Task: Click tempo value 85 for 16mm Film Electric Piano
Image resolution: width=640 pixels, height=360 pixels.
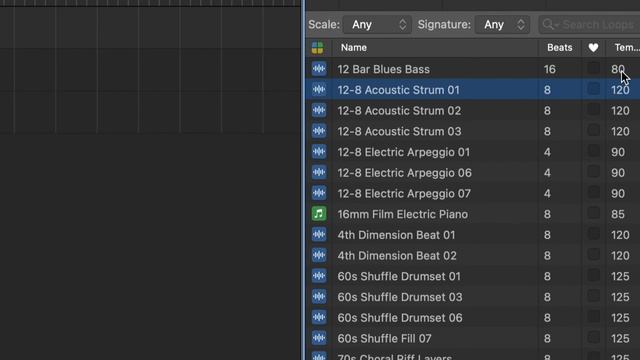Action: (x=618, y=214)
